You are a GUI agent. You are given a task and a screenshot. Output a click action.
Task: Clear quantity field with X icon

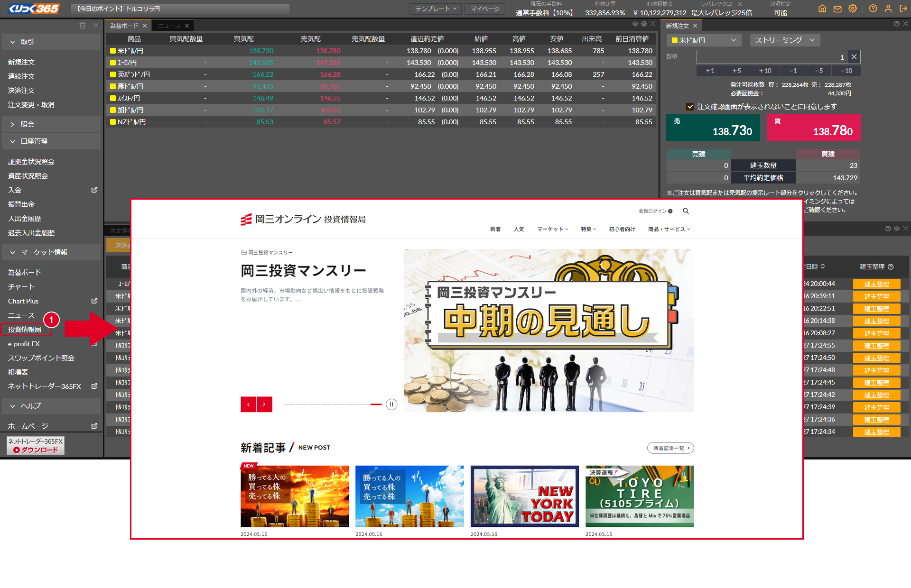click(x=854, y=57)
